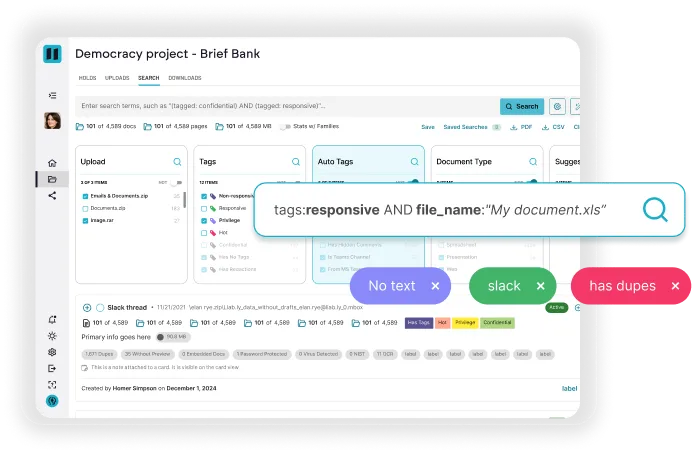The width and height of the screenshot is (692, 454).
Task: Click the logout icon in the sidebar
Action: [x=52, y=368]
